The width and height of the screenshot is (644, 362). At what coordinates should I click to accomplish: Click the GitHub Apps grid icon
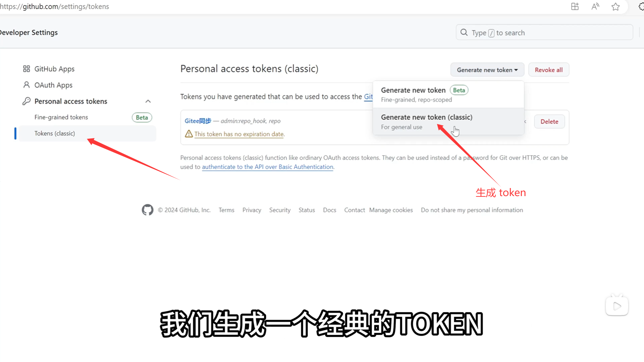26,69
